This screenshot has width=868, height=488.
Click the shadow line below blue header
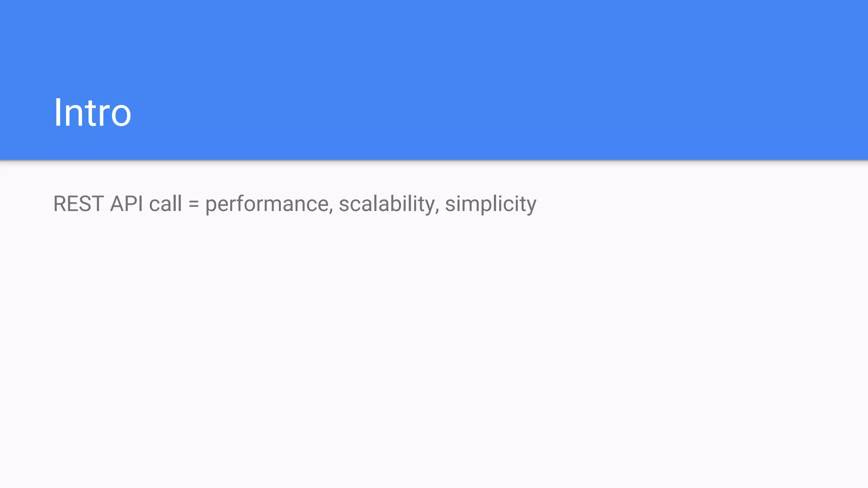[x=434, y=161]
